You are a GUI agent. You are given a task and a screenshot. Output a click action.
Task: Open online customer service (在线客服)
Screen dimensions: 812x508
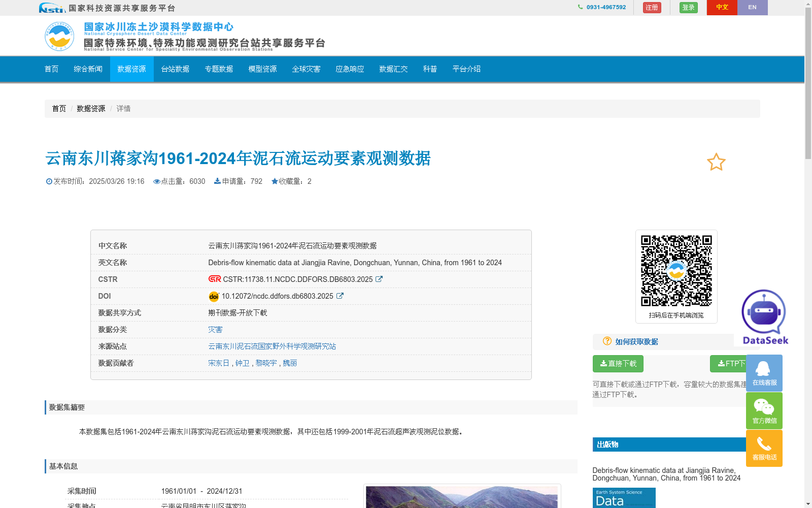coord(764,373)
